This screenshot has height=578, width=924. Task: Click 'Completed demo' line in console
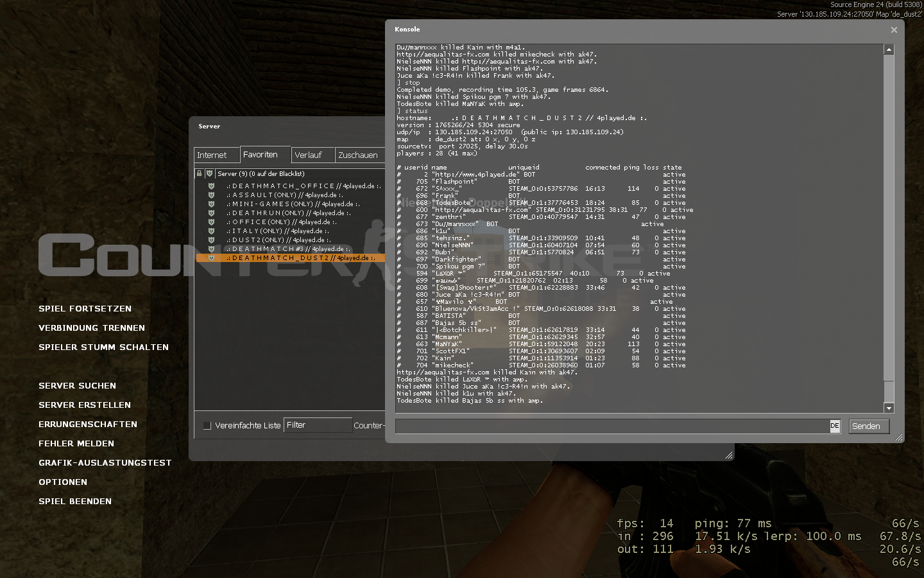pyautogui.click(x=502, y=90)
